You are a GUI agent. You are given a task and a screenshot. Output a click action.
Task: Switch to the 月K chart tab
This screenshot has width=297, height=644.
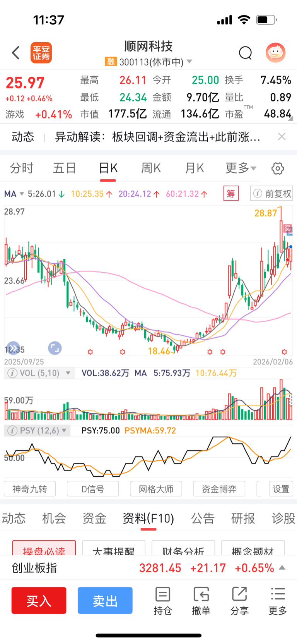tap(195, 168)
